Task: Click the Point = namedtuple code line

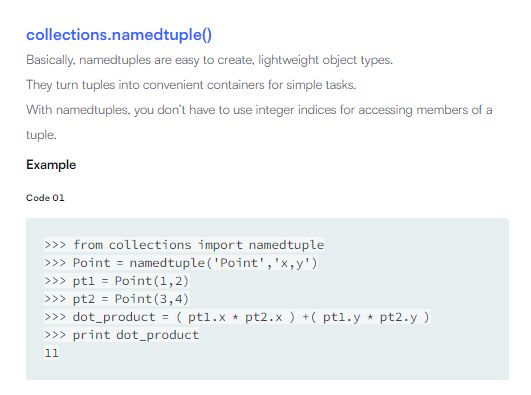Action: tap(181, 263)
